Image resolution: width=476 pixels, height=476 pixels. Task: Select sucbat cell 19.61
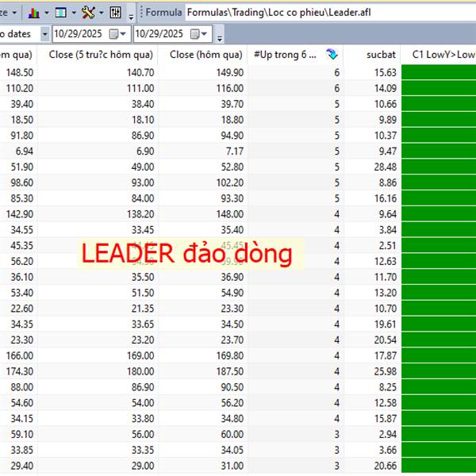click(x=372, y=324)
